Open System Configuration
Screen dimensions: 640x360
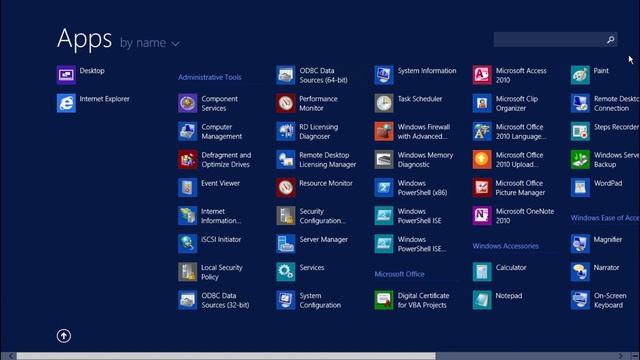[x=309, y=300]
